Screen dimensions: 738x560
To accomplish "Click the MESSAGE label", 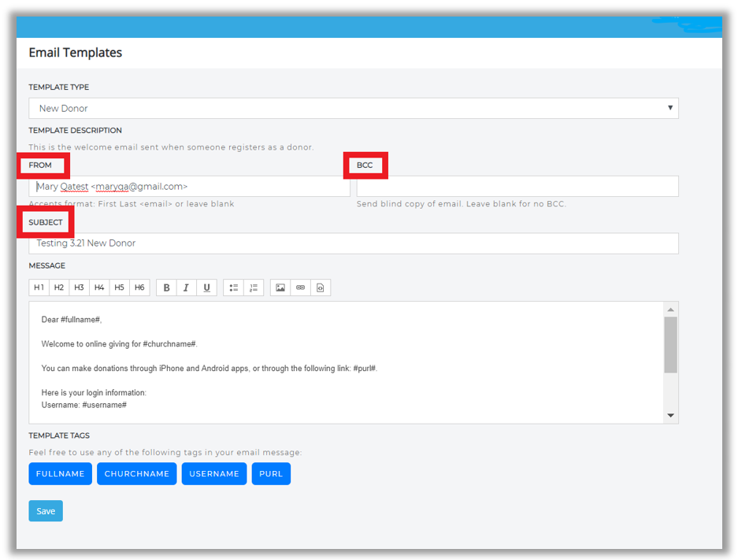I will 47,266.
